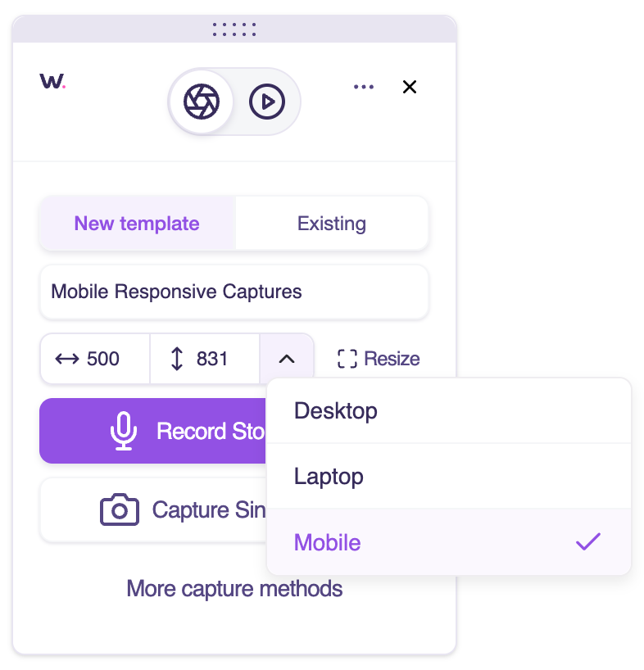
Task: Grab the dotted drag handle at top
Action: click(234, 29)
